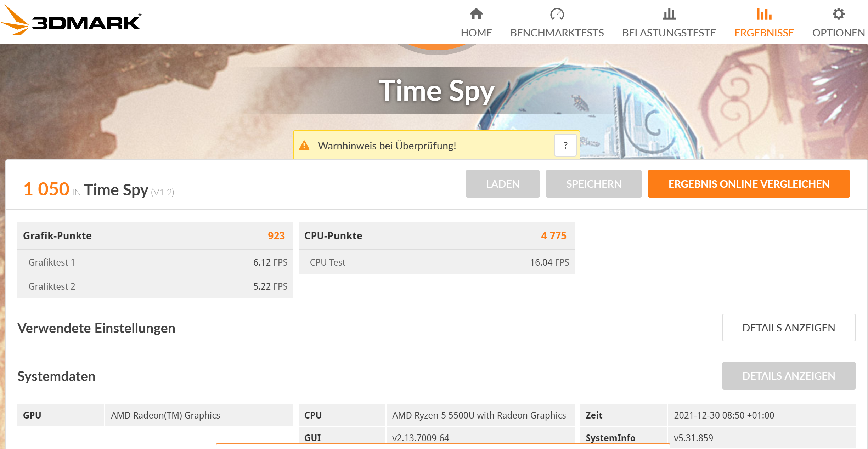Click the 5.22 FPS value
Viewport: 868px width, 449px height.
270,286
